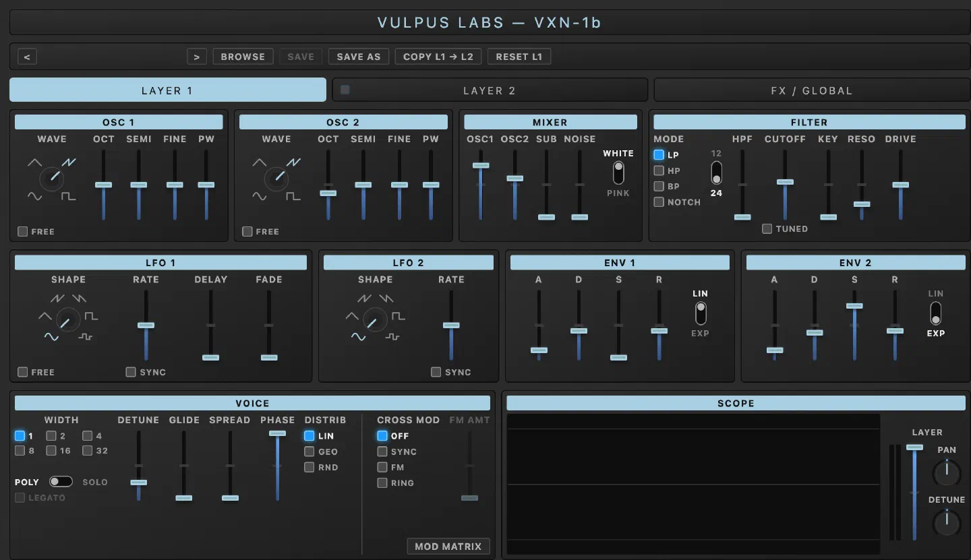Click the LFO 2 shape selector knob
971x560 pixels.
click(375, 319)
